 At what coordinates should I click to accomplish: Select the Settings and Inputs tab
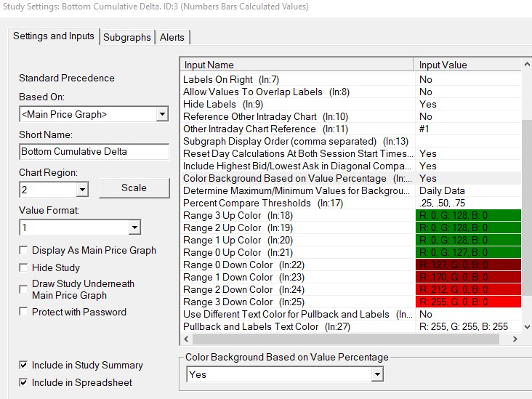coord(54,36)
